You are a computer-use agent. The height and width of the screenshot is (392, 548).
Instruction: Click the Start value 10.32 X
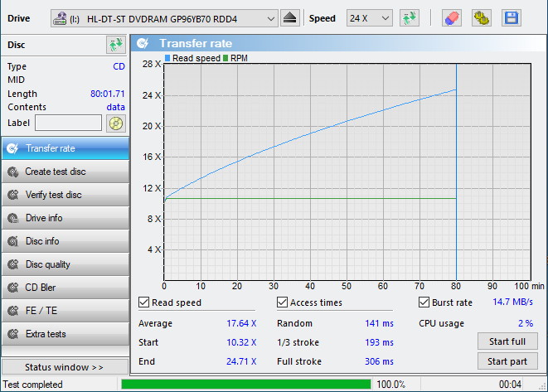[x=241, y=342]
